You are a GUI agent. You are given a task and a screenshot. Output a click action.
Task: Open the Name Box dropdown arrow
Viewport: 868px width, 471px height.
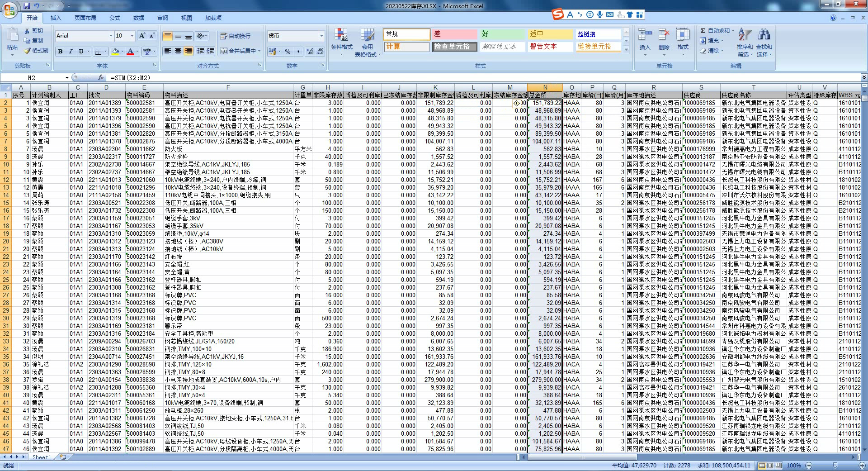67,78
